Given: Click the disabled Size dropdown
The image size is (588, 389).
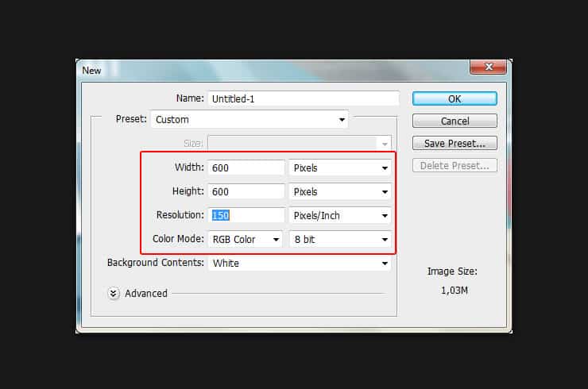Looking at the screenshot, I should tap(299, 144).
